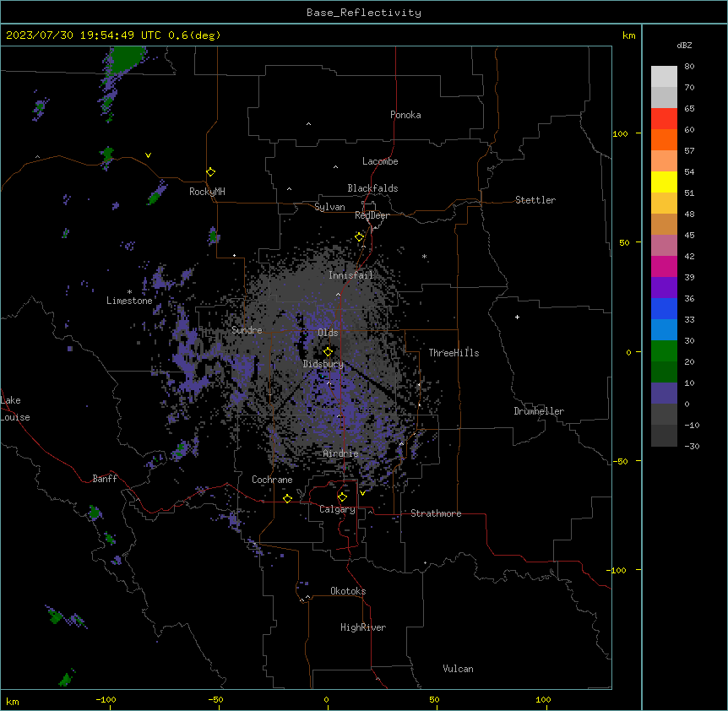Click the Strathmore city label
728x711 pixels.
coord(436,513)
